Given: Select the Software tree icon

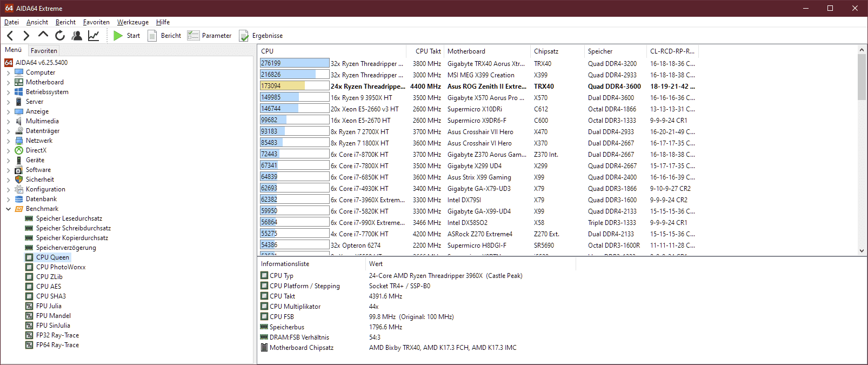Looking at the screenshot, I should 19,170.
